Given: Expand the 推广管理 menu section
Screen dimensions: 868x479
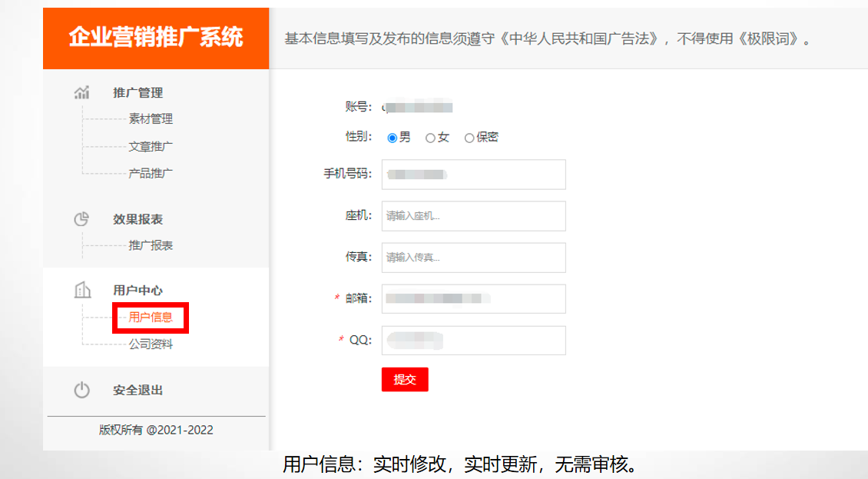Looking at the screenshot, I should 138,92.
